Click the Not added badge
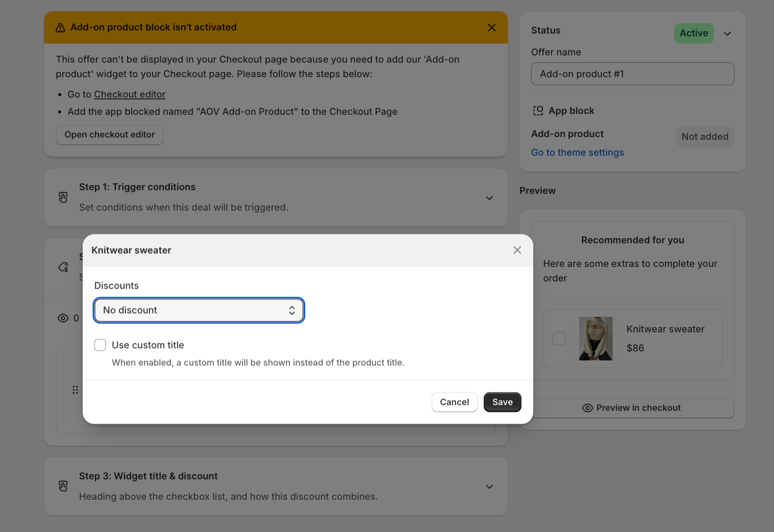The image size is (774, 532). 705,137
